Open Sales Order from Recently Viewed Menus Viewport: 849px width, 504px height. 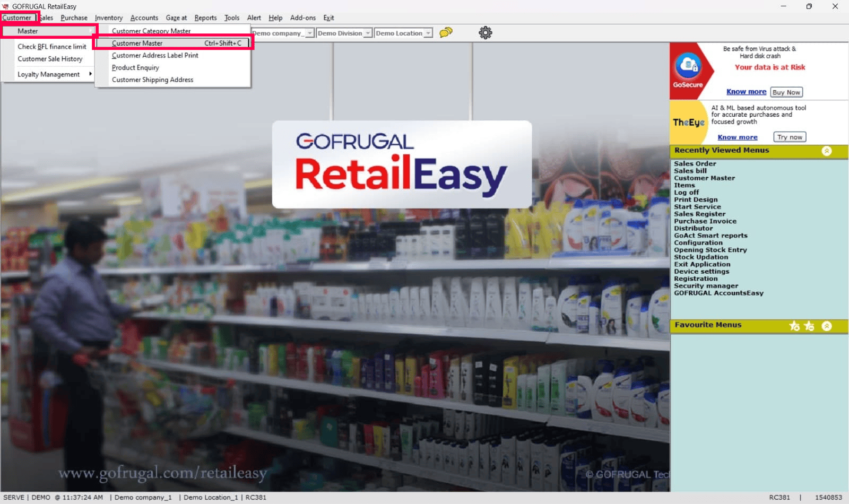point(695,163)
